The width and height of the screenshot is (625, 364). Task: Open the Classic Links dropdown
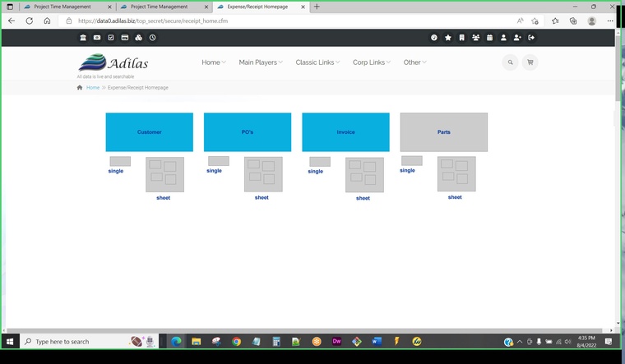point(317,62)
